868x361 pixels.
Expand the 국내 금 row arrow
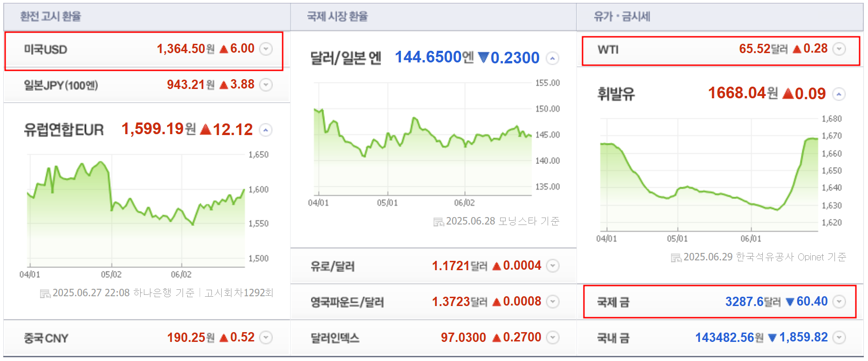coord(839,337)
